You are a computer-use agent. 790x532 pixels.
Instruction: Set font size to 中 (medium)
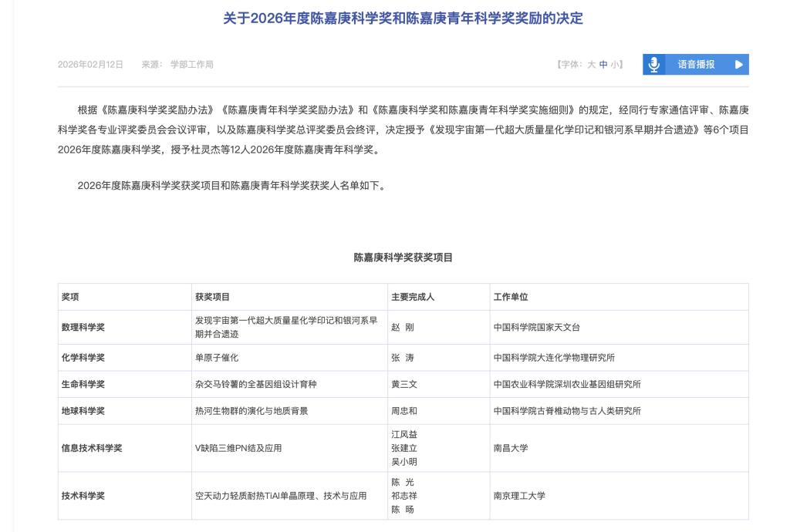coord(603,65)
